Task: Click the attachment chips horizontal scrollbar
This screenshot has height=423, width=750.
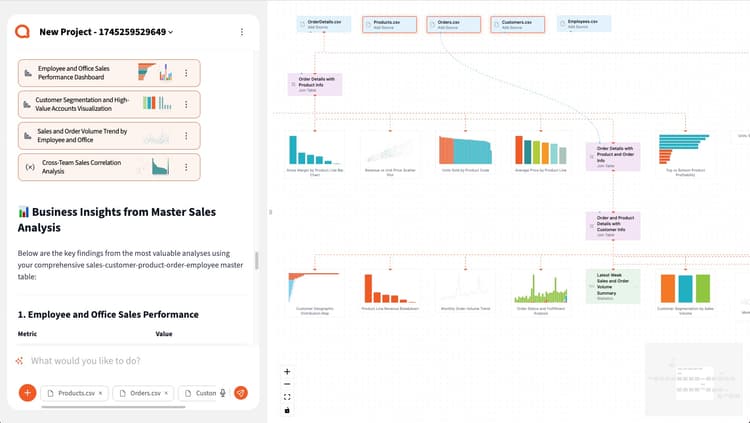Action: coord(113,407)
